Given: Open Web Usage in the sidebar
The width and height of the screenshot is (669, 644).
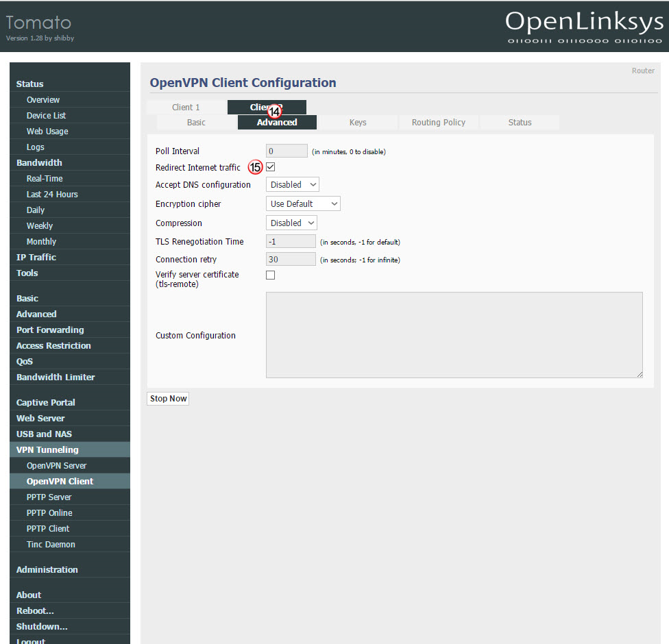Looking at the screenshot, I should pos(70,131).
